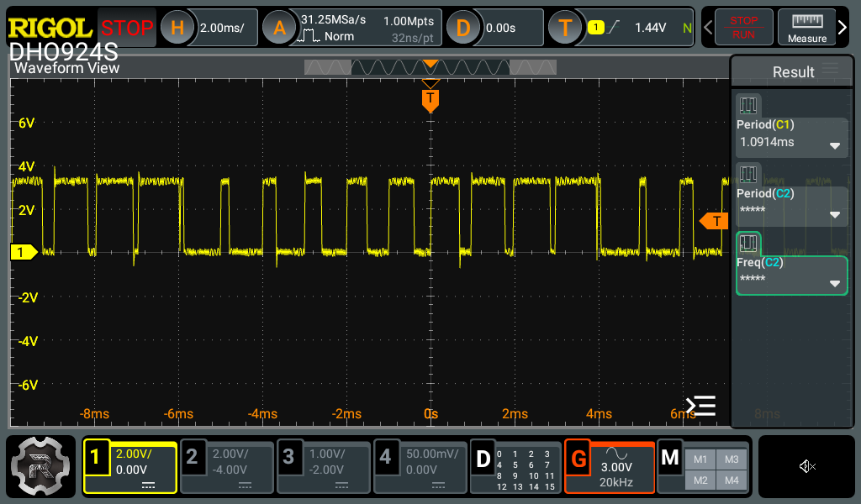Click the generator 20kHz frequency value
Screen dimensions: 861x504
coord(616,482)
